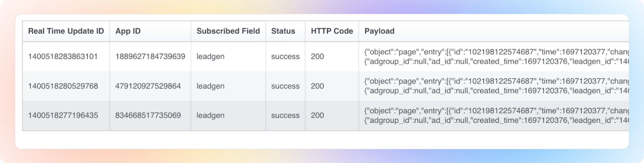
Task: Click App ID 479120927529864
Action: point(148,86)
